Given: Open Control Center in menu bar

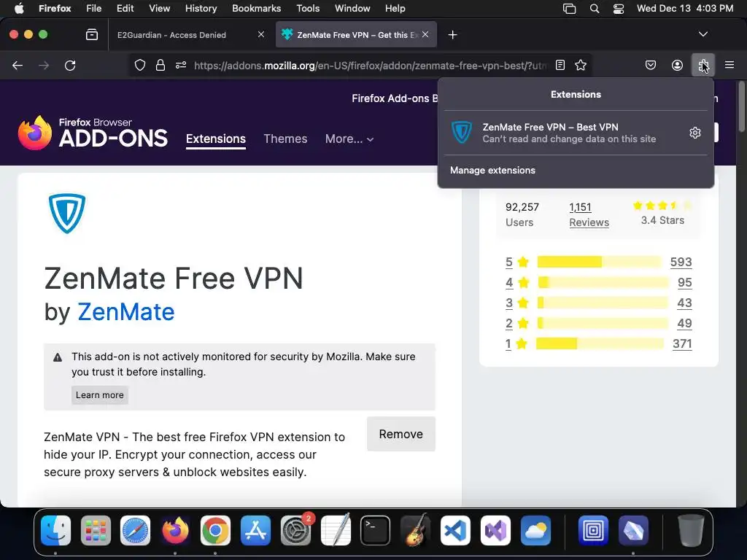Looking at the screenshot, I should (619, 9).
